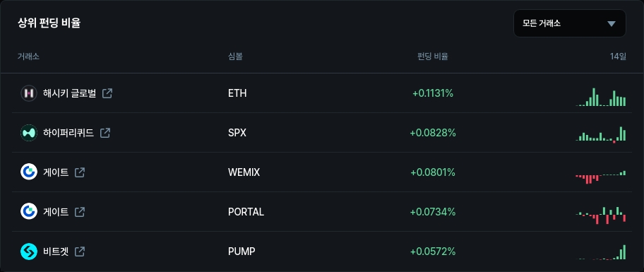The width and height of the screenshot is (644, 272).
Task: Open external link icon in WEMIX row
Action: click(80, 172)
